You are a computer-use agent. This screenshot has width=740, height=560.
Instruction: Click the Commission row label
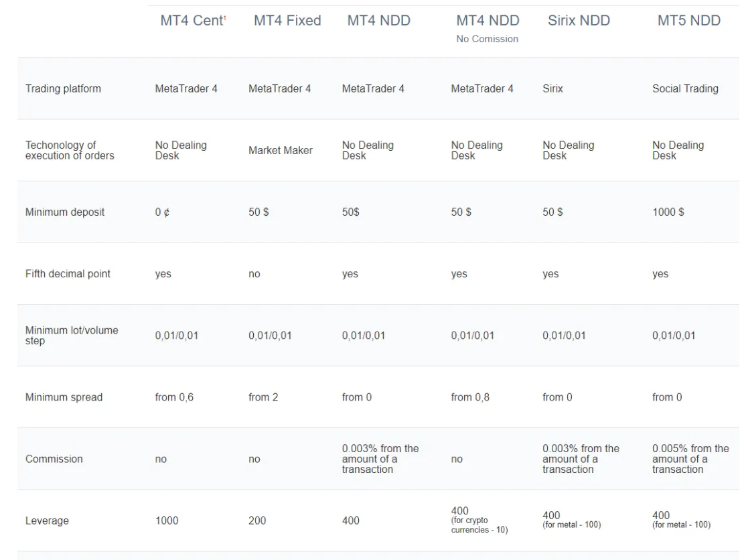[54, 460]
